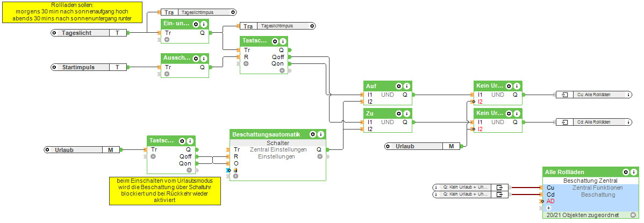Screen dimensions: 644x223
Task: Click Cu input on Alle Rollläden block
Action: click(x=550, y=188)
